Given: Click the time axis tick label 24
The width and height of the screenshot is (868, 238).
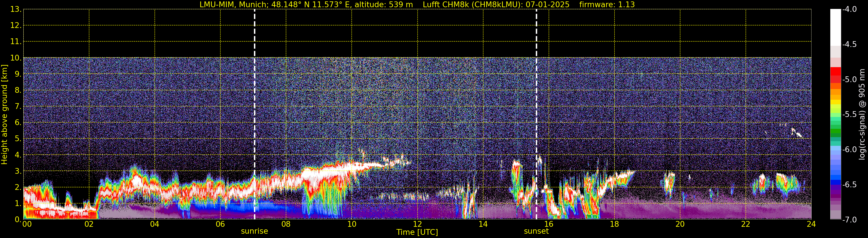Looking at the screenshot, I should [811, 224].
